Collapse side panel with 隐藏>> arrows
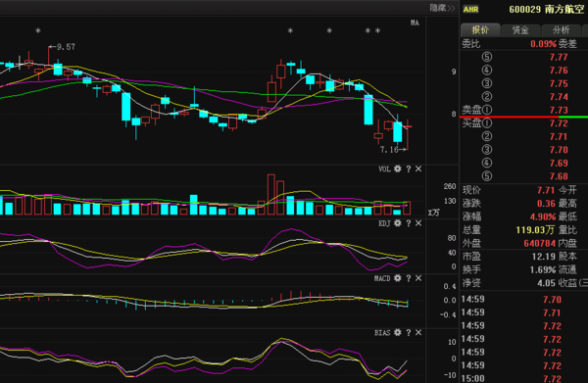 click(x=442, y=8)
